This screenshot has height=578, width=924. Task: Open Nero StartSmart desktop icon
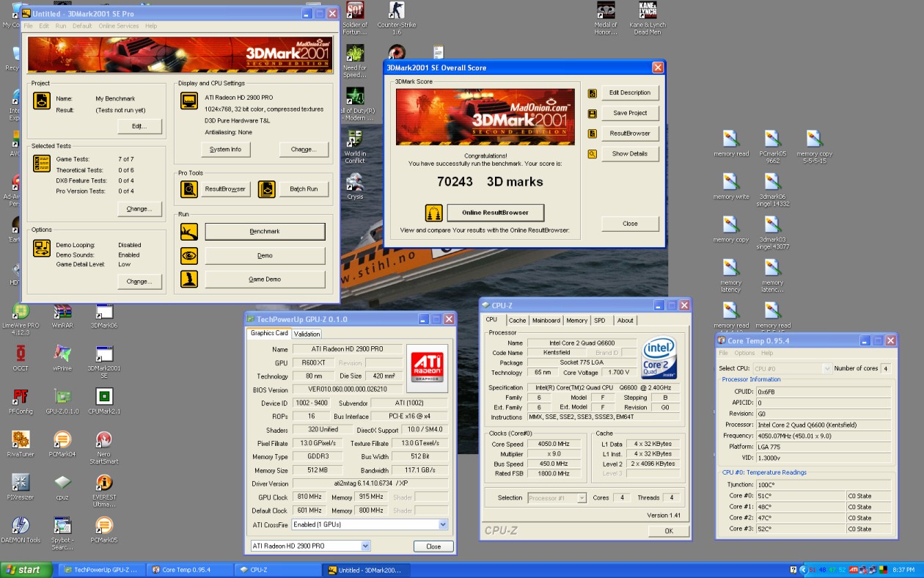104,447
